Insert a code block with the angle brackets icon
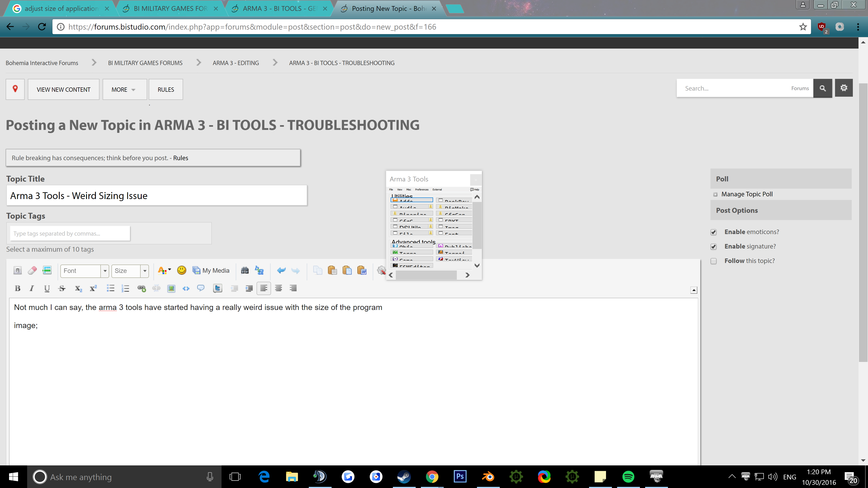The height and width of the screenshot is (488, 868). pyautogui.click(x=186, y=288)
